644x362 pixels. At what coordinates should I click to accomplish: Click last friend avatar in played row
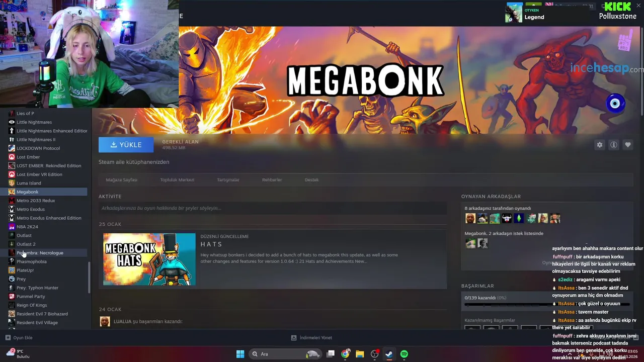[555, 218]
